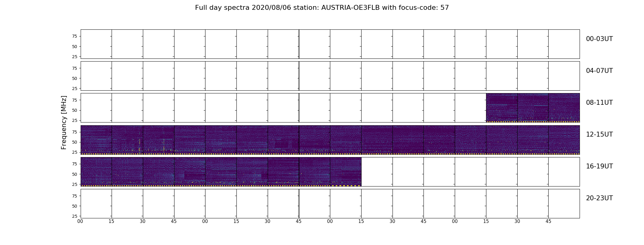Click the 75 tick of the 00-03UT row

coord(75,36)
